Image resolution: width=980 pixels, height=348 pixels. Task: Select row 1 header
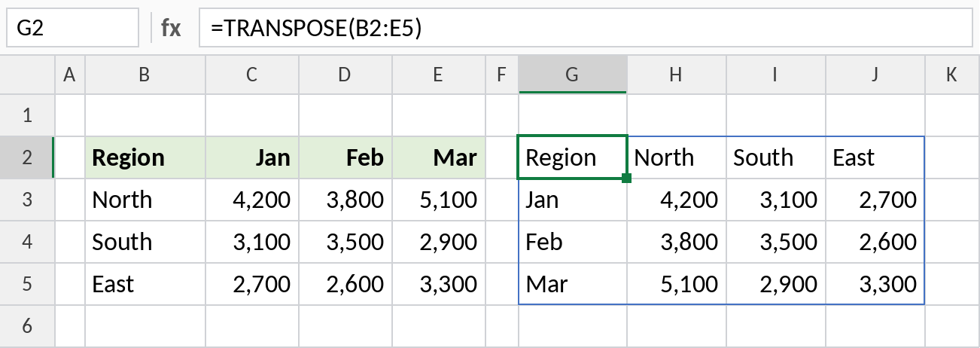(28, 115)
